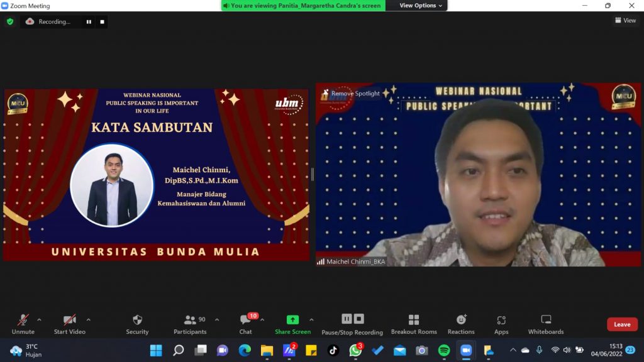Open File Explorer from the taskbar
Screen dimensions: 644x362
267,350
